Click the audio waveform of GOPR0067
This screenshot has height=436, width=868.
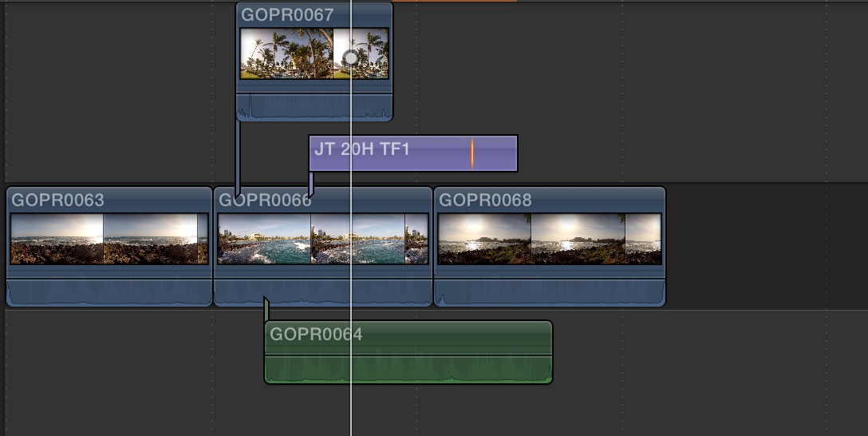click(314, 107)
